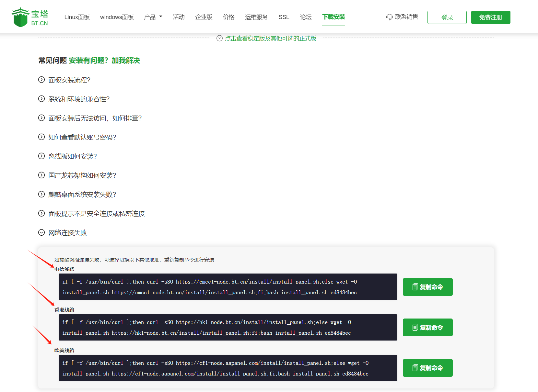Visit the 论坛 forum link
Screen dimensions: 538x392
(306, 17)
